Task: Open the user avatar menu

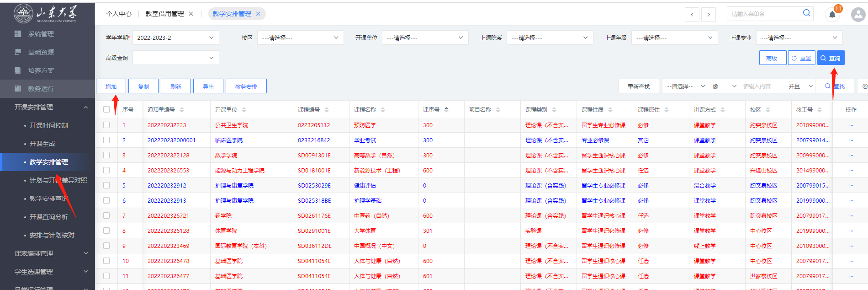Action: 858,15
